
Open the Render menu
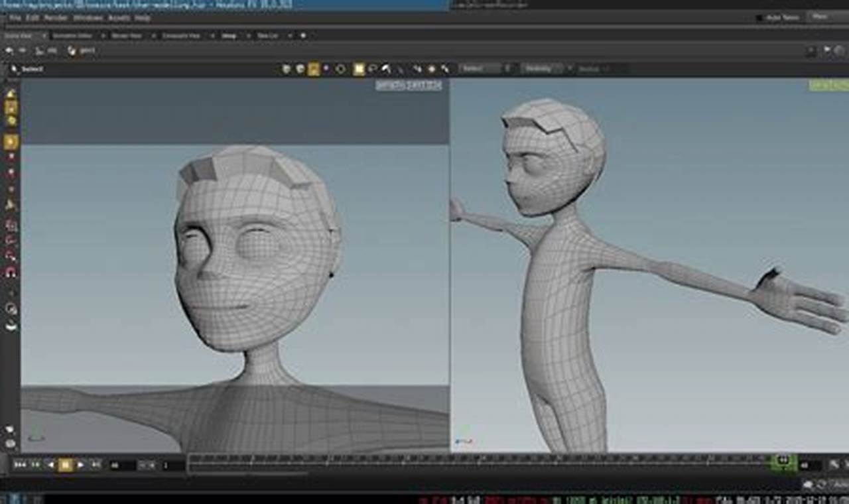56,18
